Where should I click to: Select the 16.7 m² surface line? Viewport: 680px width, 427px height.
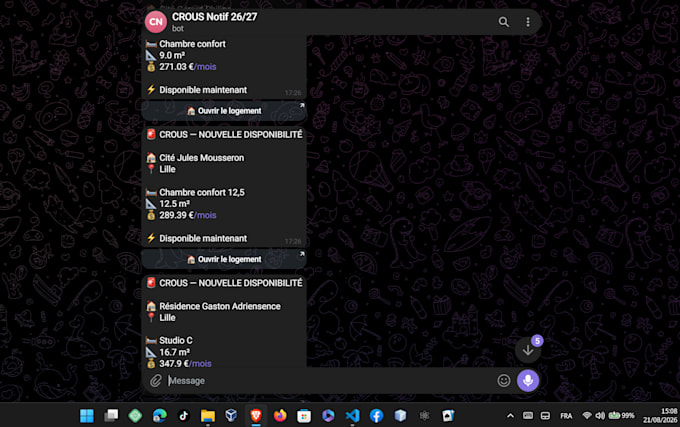pyautogui.click(x=174, y=352)
